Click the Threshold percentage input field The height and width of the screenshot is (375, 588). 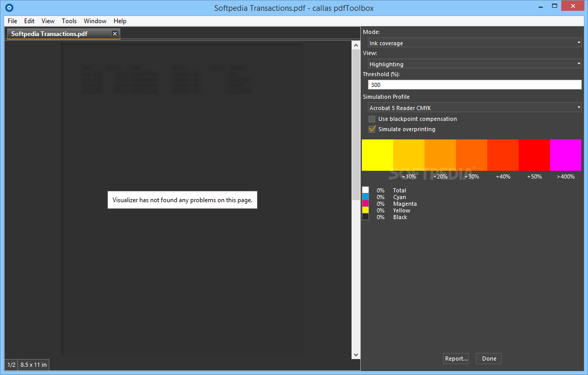(474, 85)
